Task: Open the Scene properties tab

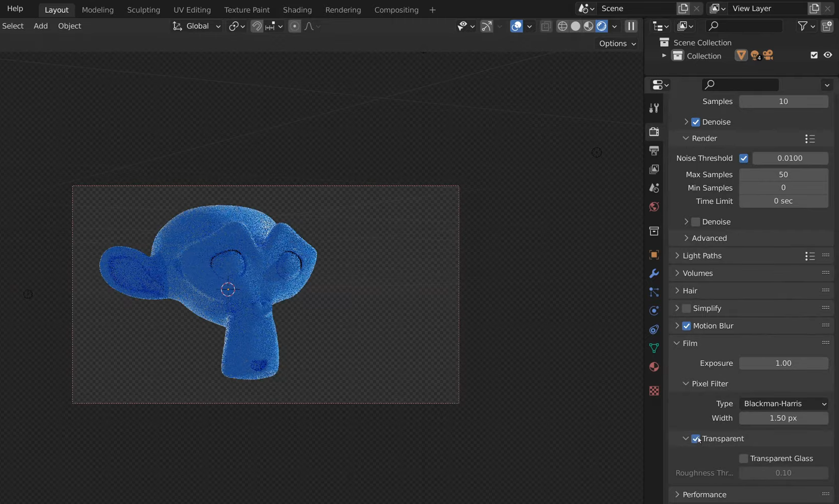Action: 654,188
